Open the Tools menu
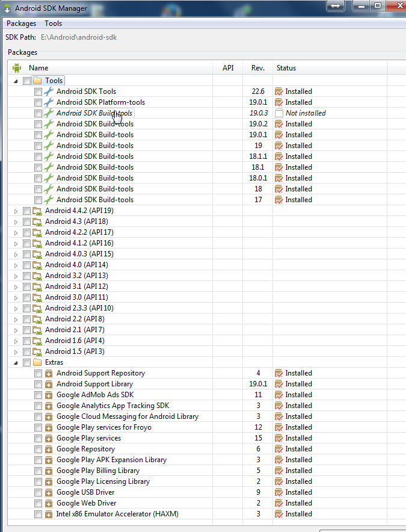The width and height of the screenshot is (406, 532). click(x=54, y=23)
